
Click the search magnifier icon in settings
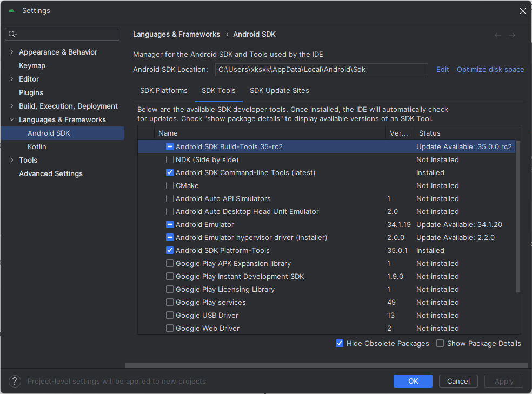click(12, 34)
